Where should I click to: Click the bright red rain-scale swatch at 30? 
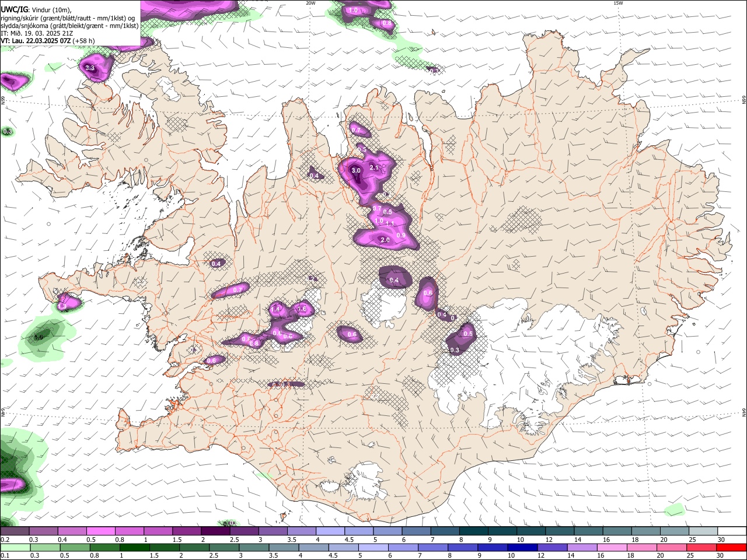point(732,548)
